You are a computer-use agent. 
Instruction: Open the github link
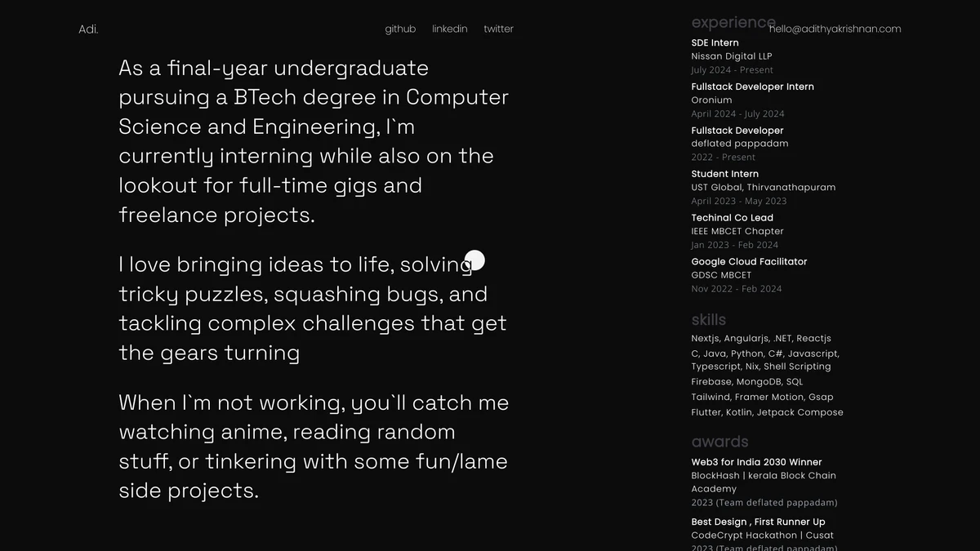[x=400, y=29]
